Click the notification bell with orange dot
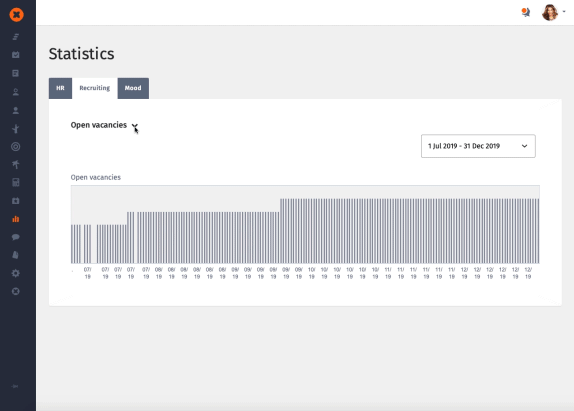Viewport: 574px width, 411px height. [x=526, y=12]
